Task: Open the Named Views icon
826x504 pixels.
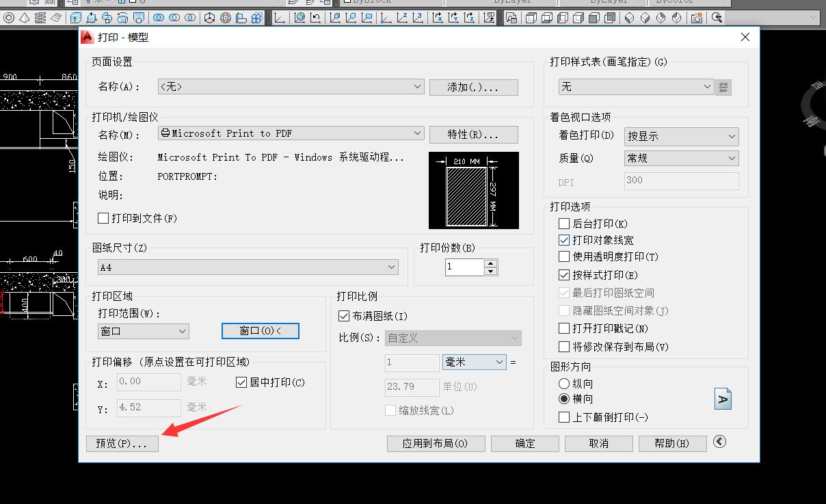Action: (x=511, y=18)
